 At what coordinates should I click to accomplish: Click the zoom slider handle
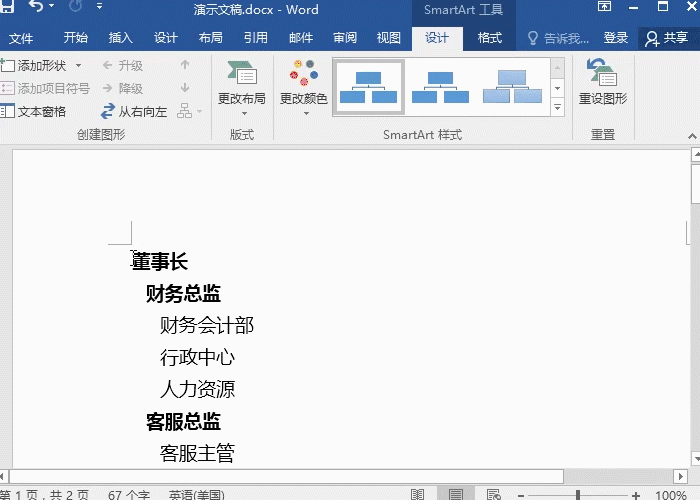point(578,495)
